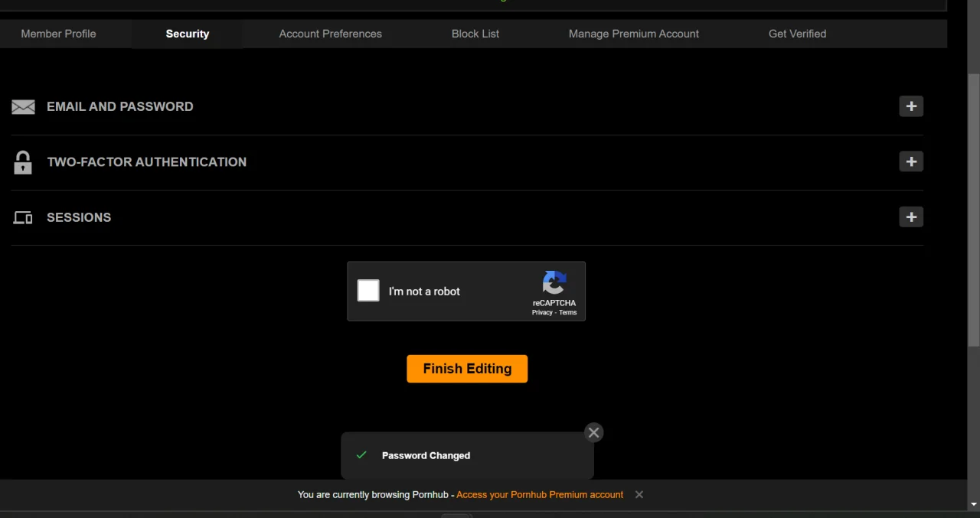Click EMAIL AND PASSWORD heading

point(120,106)
